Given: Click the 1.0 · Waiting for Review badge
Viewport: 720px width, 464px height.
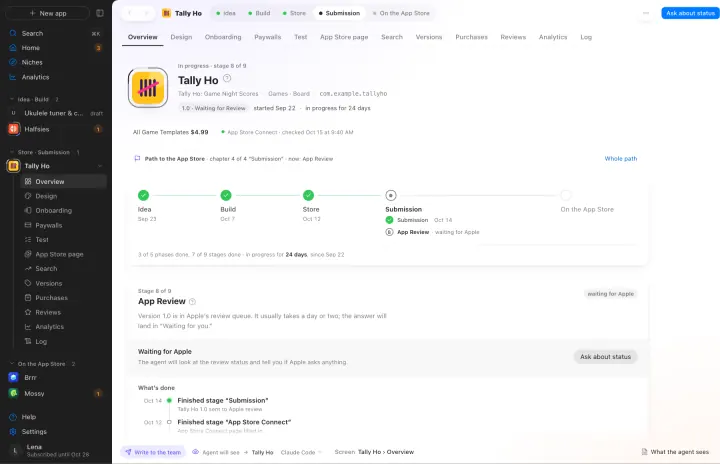Looking at the screenshot, I should 214,108.
